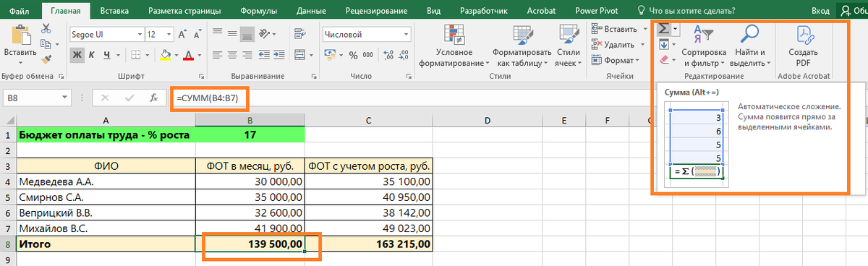868x266 pixels.
Task: Select cell with 163 215,00 total
Action: (369, 244)
